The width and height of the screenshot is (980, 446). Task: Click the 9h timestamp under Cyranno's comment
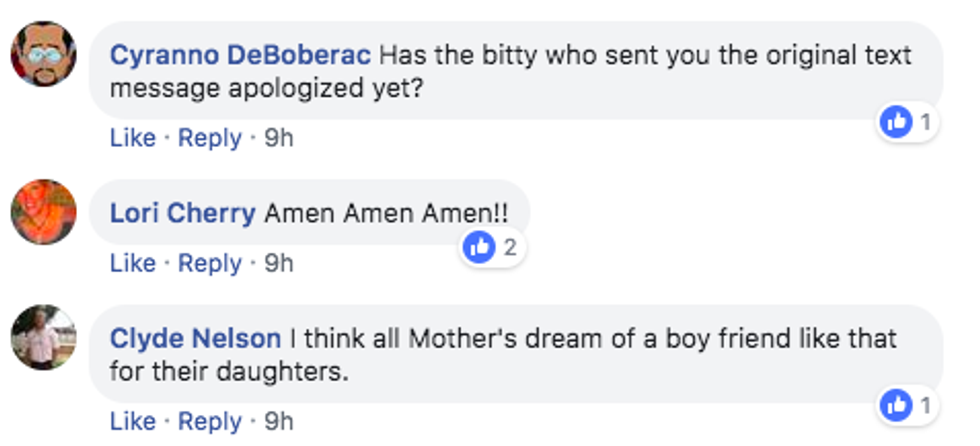[278, 138]
